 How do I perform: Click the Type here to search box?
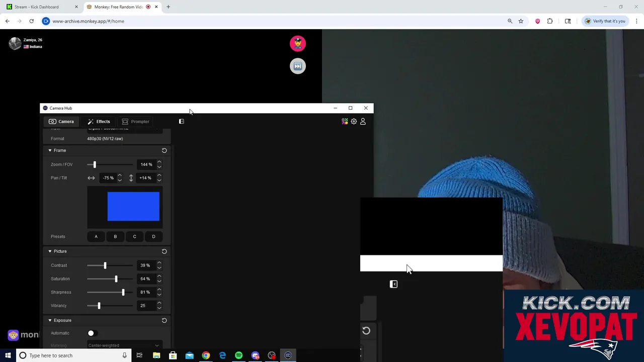(x=73, y=355)
